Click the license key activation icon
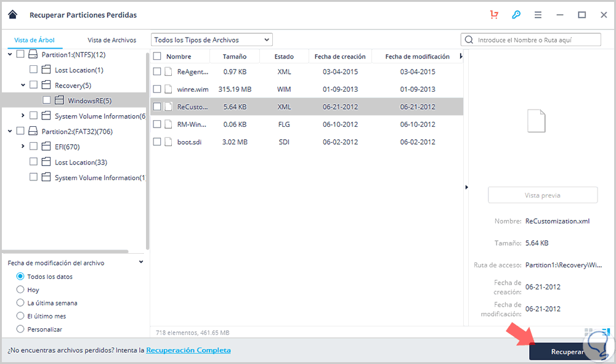 pos(516,15)
